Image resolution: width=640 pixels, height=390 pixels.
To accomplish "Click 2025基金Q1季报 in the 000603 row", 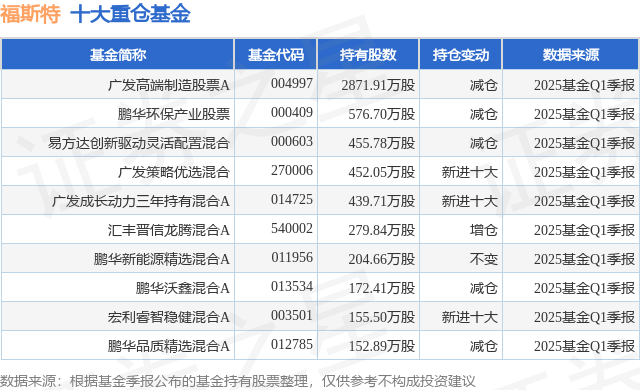I will (x=584, y=143).
